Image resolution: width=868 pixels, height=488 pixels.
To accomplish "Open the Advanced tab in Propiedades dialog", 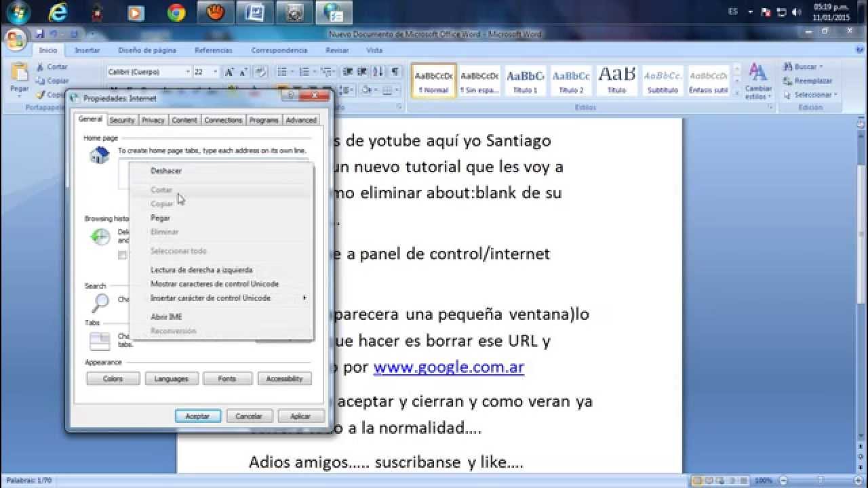I will [x=301, y=120].
